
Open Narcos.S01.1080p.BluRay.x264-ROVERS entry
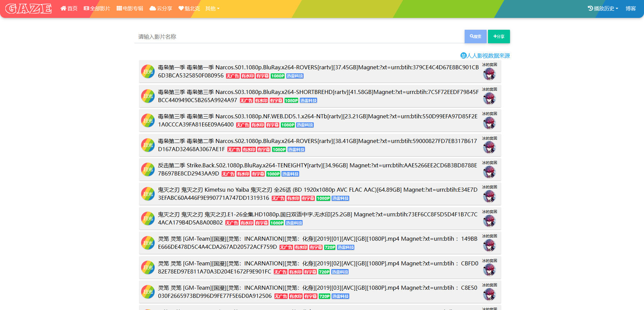point(318,71)
